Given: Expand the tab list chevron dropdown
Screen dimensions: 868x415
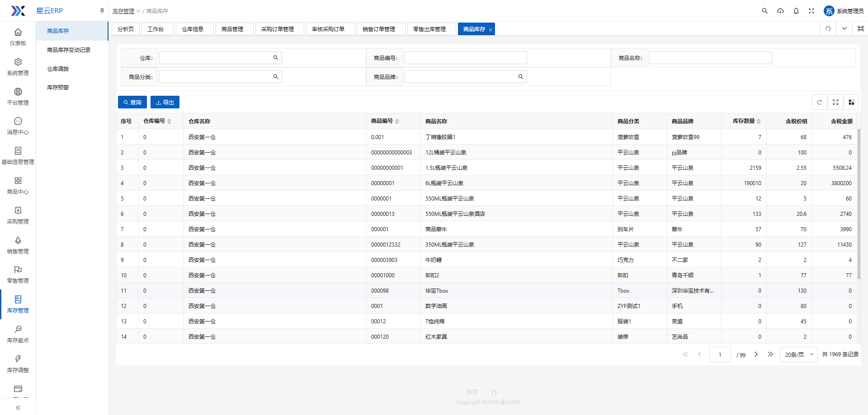Looking at the screenshot, I should (x=844, y=29).
